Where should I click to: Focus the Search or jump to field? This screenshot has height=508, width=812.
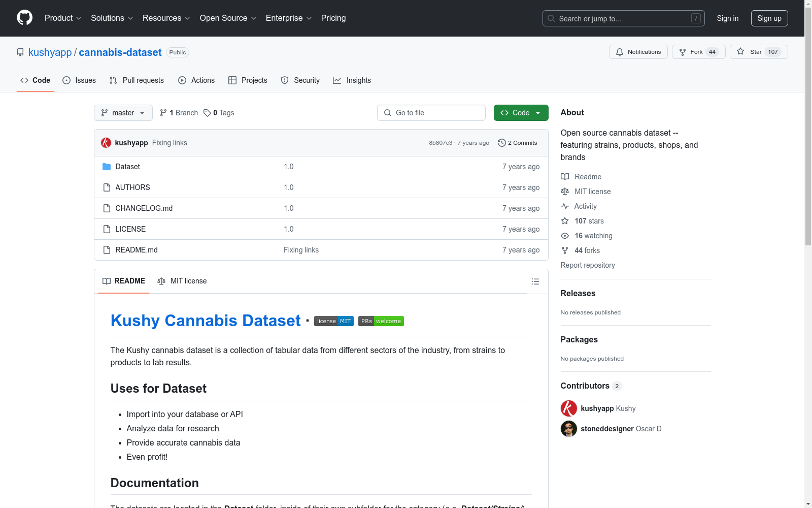(x=624, y=18)
